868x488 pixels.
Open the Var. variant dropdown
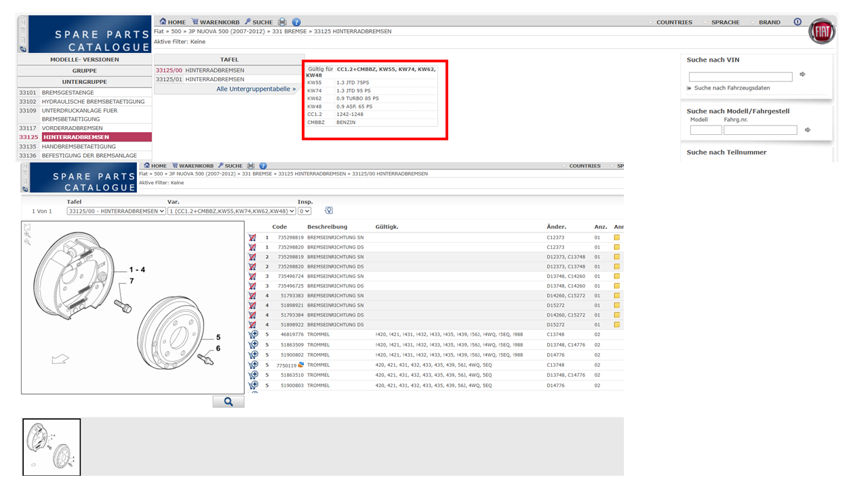[x=230, y=211]
